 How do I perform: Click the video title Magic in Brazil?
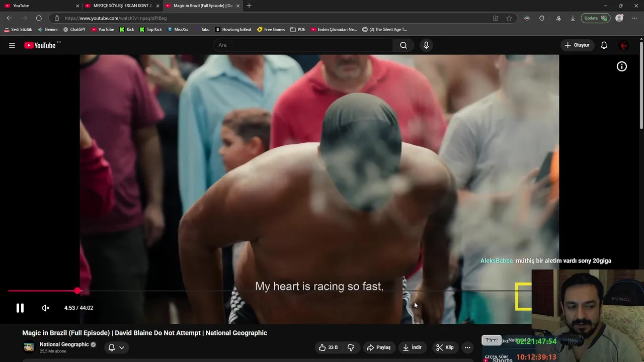click(144, 333)
